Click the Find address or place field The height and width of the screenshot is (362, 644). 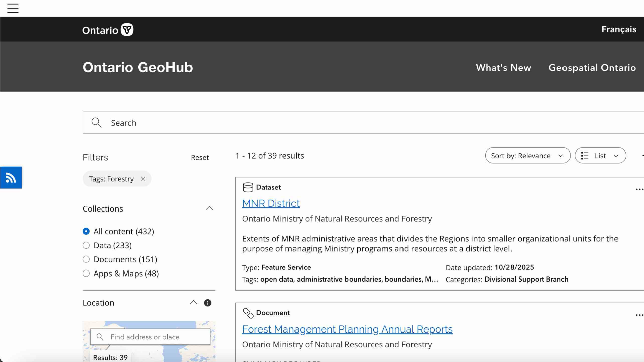click(x=150, y=337)
